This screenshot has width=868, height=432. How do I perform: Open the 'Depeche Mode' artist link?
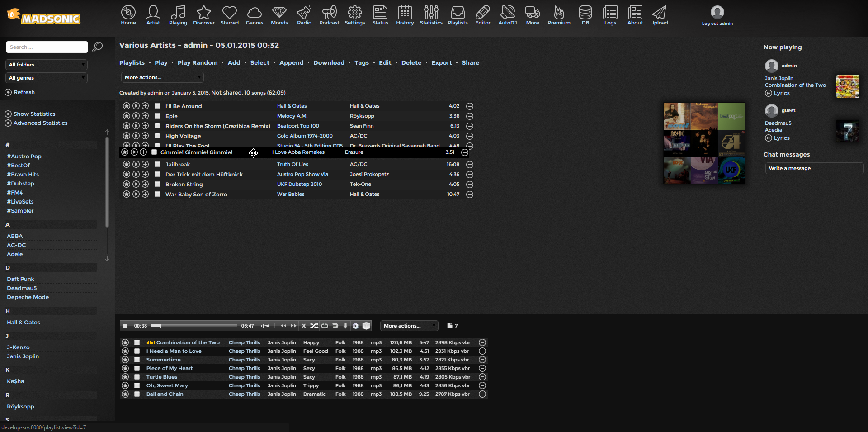(28, 297)
